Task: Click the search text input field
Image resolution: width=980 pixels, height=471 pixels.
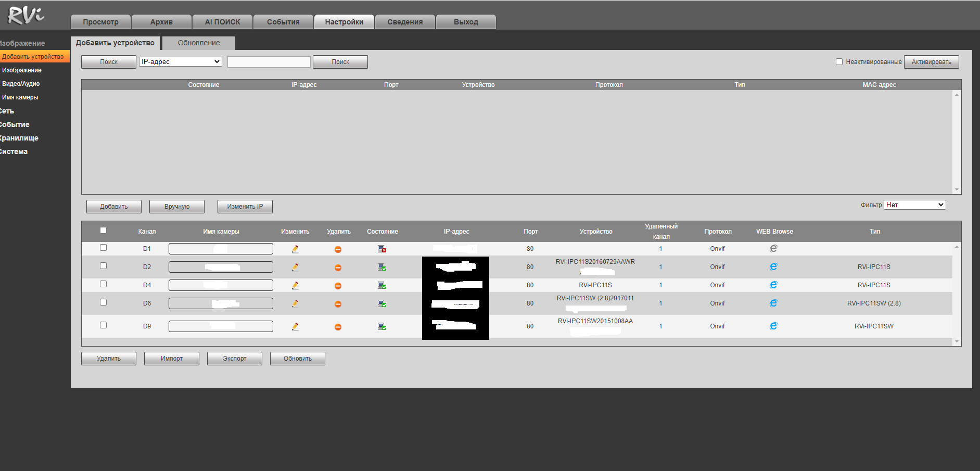Action: tap(269, 62)
